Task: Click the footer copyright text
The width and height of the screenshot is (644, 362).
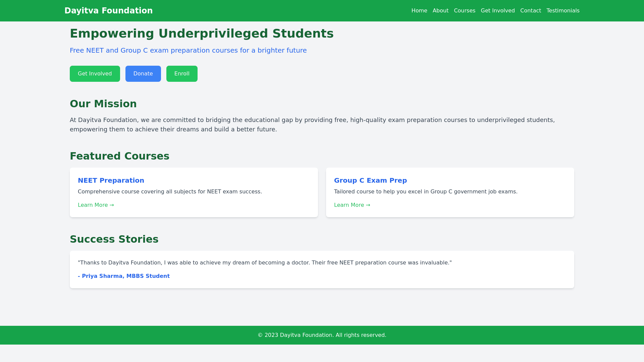Action: point(322,335)
